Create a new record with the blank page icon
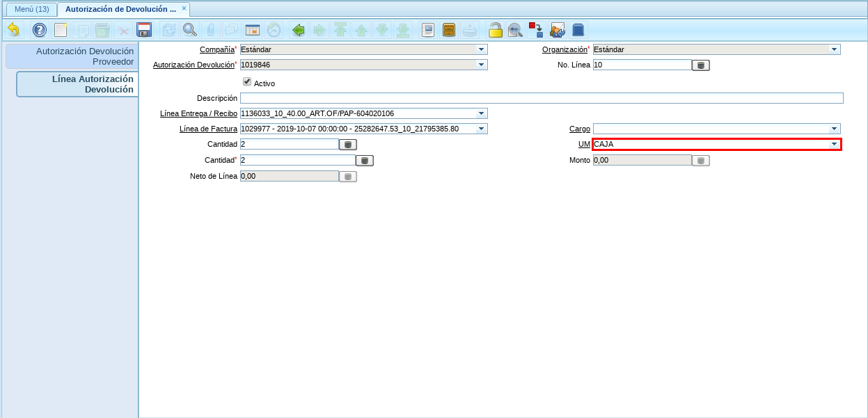The height and width of the screenshot is (418, 868). pyautogui.click(x=61, y=30)
